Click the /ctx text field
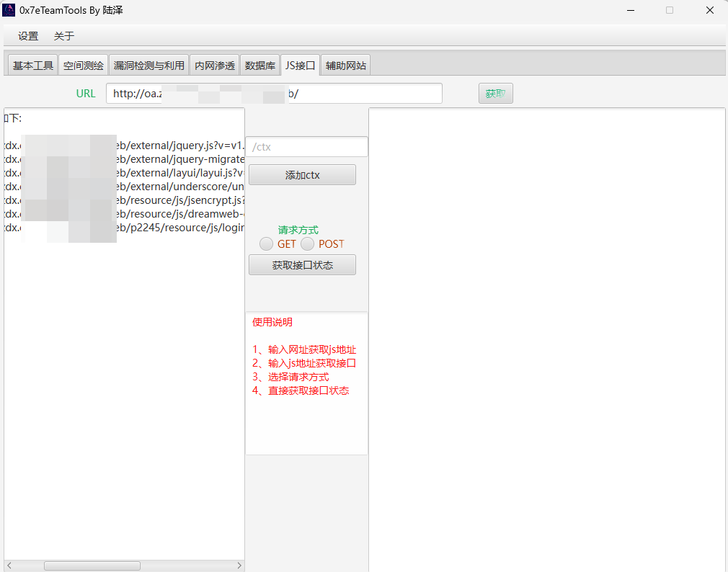The width and height of the screenshot is (728, 572). click(x=307, y=147)
